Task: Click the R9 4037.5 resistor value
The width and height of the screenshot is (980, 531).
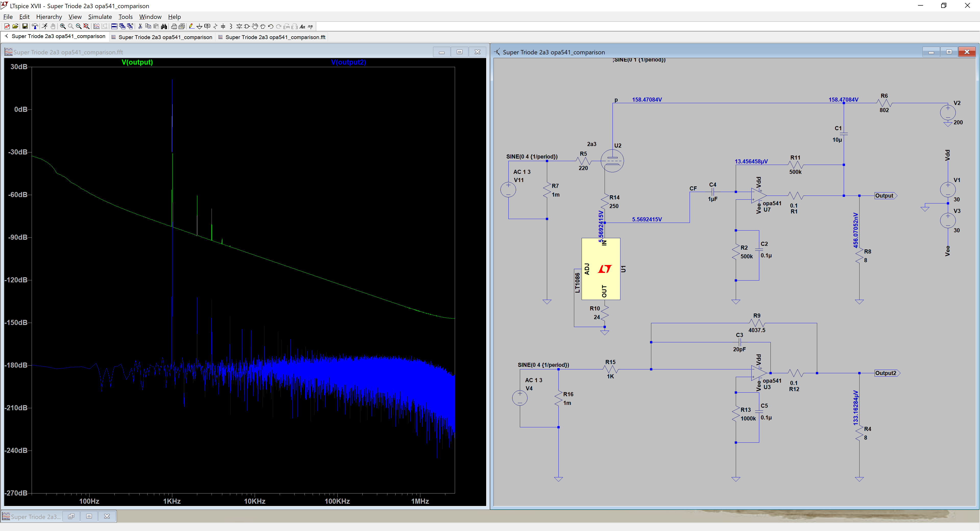Action: tap(757, 330)
